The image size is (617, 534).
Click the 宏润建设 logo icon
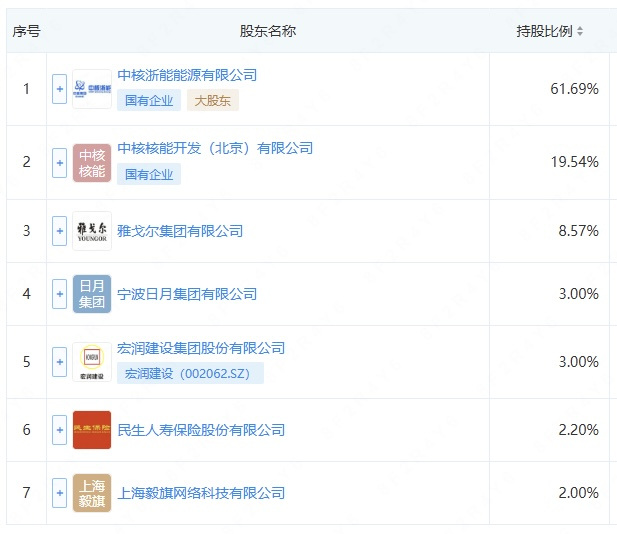[92, 362]
